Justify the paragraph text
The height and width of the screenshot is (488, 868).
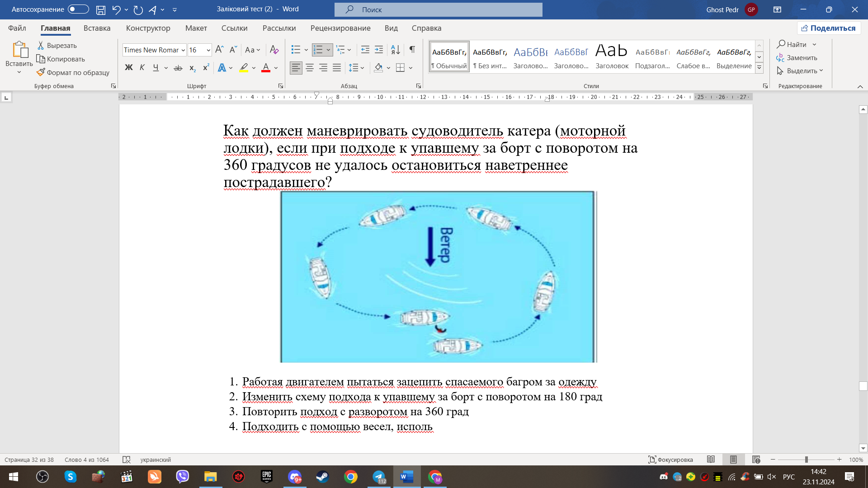(337, 68)
